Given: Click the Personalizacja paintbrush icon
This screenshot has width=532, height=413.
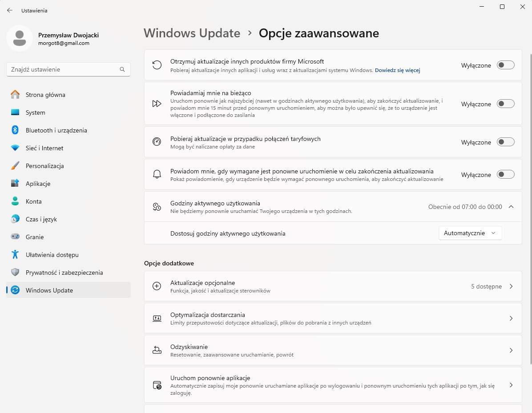Looking at the screenshot, I should pos(15,166).
